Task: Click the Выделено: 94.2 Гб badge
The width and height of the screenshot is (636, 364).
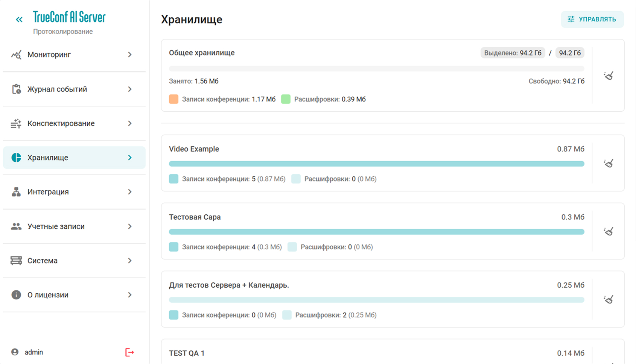Action: (513, 53)
